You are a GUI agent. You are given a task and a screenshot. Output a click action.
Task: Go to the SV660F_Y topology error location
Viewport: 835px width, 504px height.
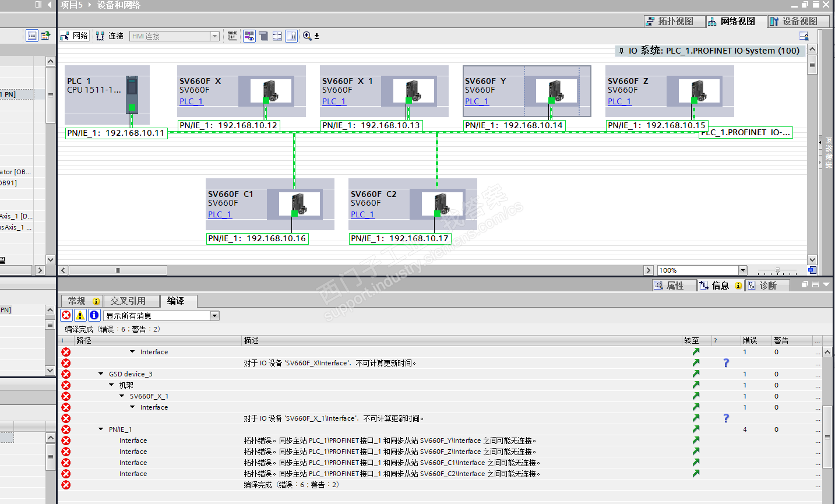pos(696,440)
